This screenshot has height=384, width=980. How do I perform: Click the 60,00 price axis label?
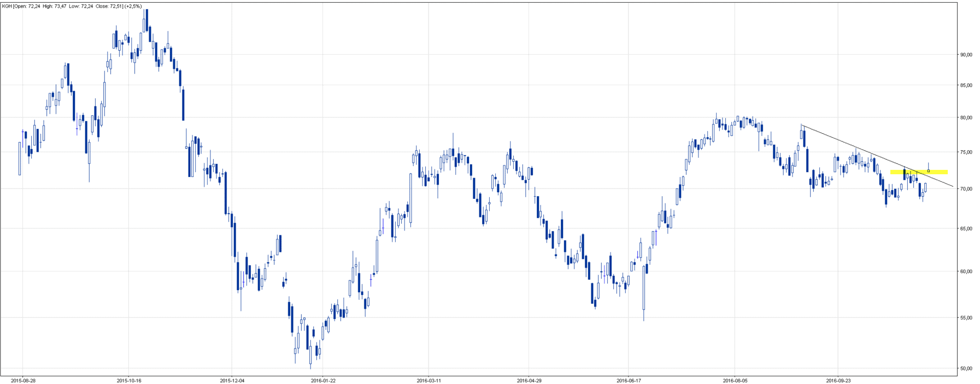(966, 271)
